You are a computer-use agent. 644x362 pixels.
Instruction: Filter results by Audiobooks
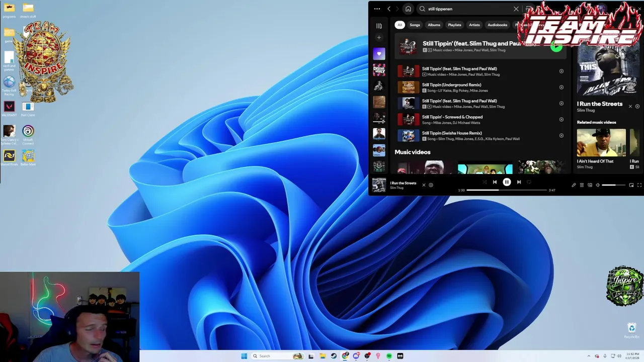click(497, 25)
